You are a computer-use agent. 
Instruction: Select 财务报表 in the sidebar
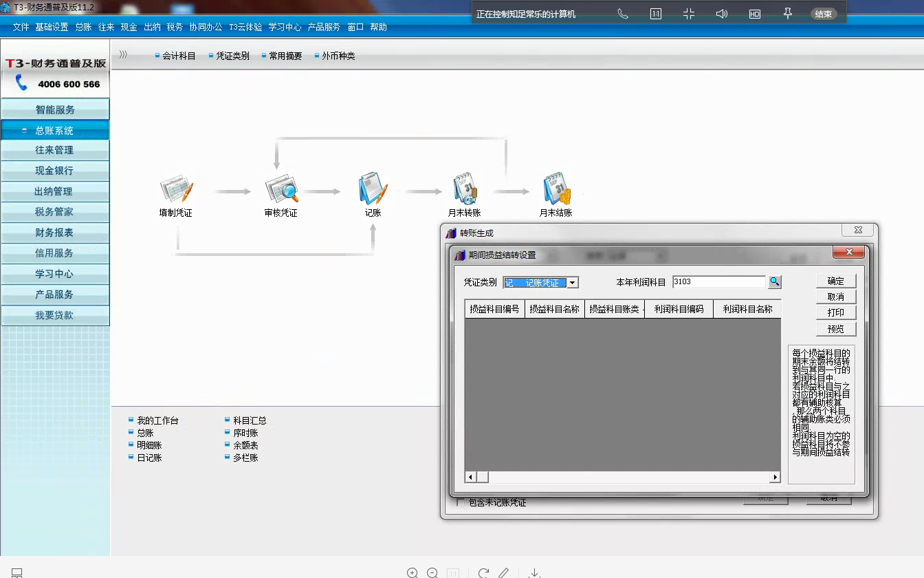pos(55,233)
